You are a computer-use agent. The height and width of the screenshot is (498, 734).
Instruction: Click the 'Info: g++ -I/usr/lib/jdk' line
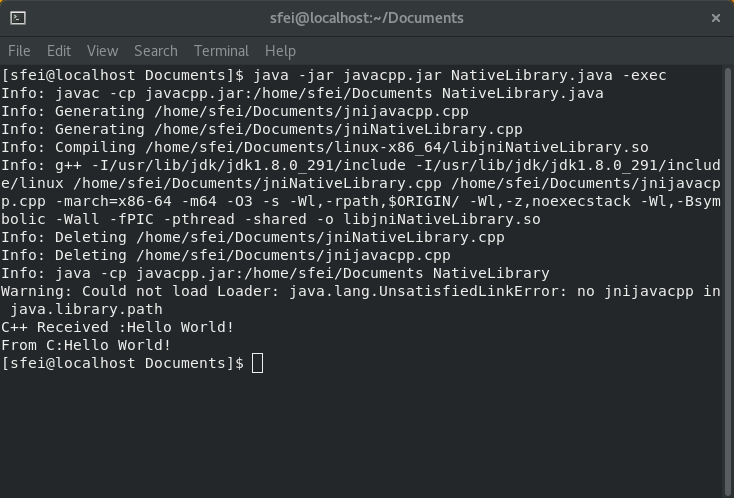[361, 165]
